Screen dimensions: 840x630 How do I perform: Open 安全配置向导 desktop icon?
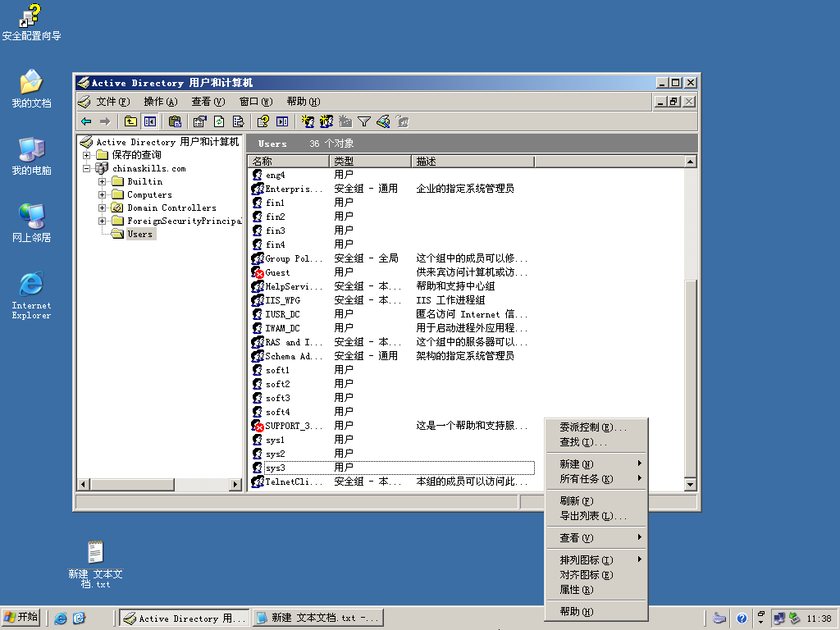click(31, 22)
